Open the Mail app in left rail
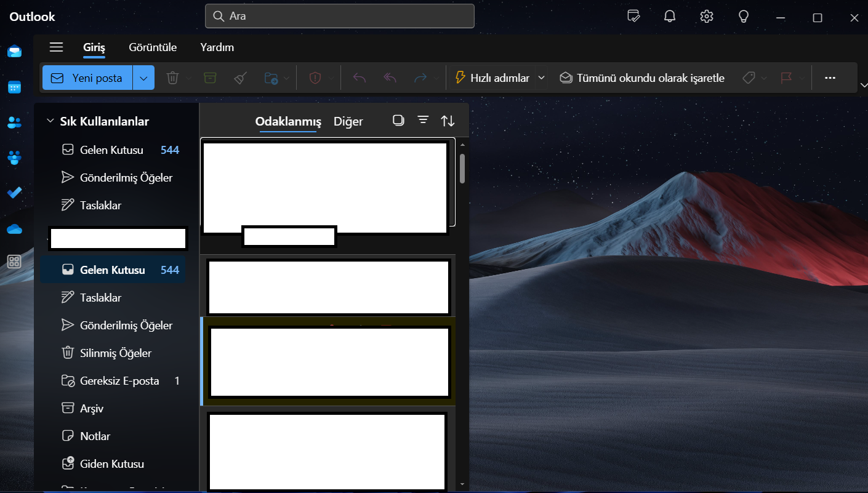Screen dimensions: 868x493 tap(14, 52)
